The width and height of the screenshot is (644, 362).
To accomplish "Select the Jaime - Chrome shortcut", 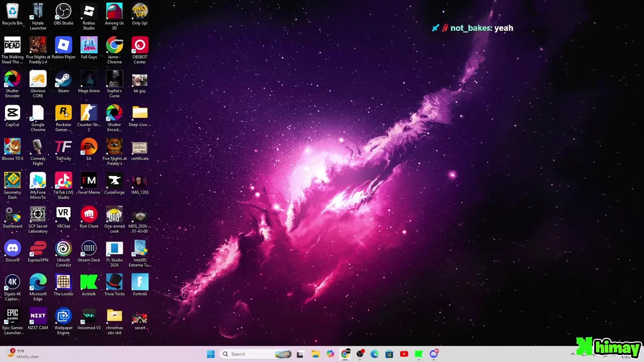I will pyautogui.click(x=114, y=50).
